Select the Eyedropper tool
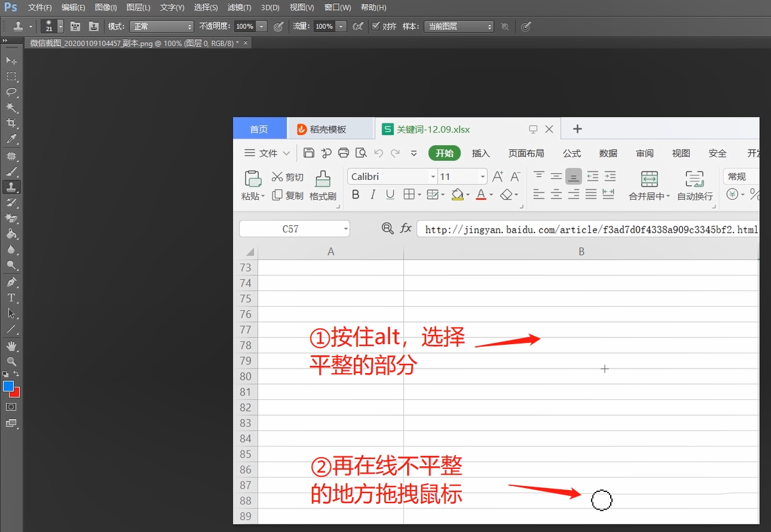Screen dimensions: 771x532 [11, 139]
